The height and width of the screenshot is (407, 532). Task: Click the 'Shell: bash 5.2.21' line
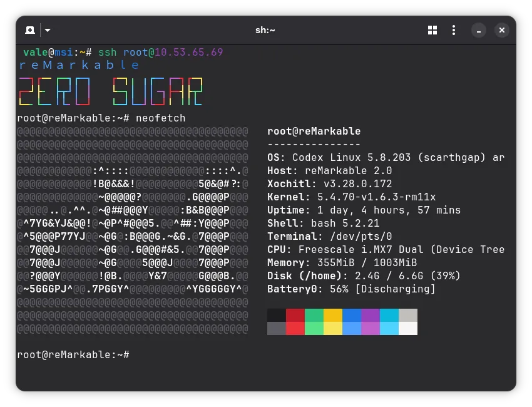click(324, 224)
